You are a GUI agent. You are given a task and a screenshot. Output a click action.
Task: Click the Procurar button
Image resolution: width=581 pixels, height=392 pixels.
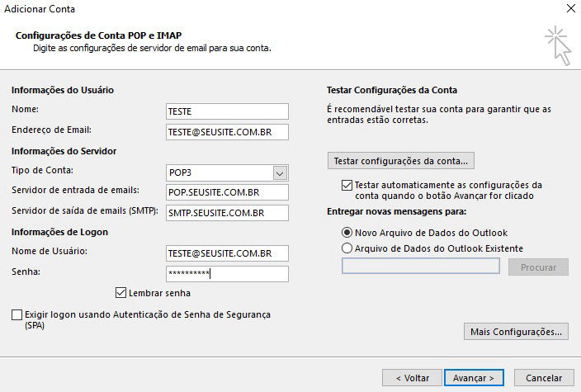click(x=538, y=267)
